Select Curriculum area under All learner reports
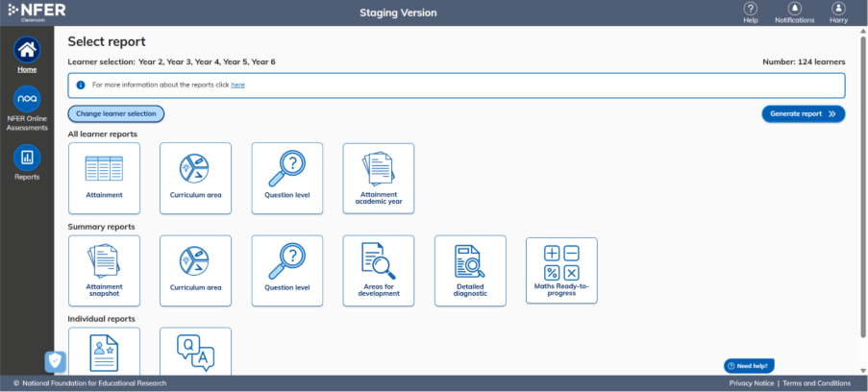The image size is (868, 392). 195,179
